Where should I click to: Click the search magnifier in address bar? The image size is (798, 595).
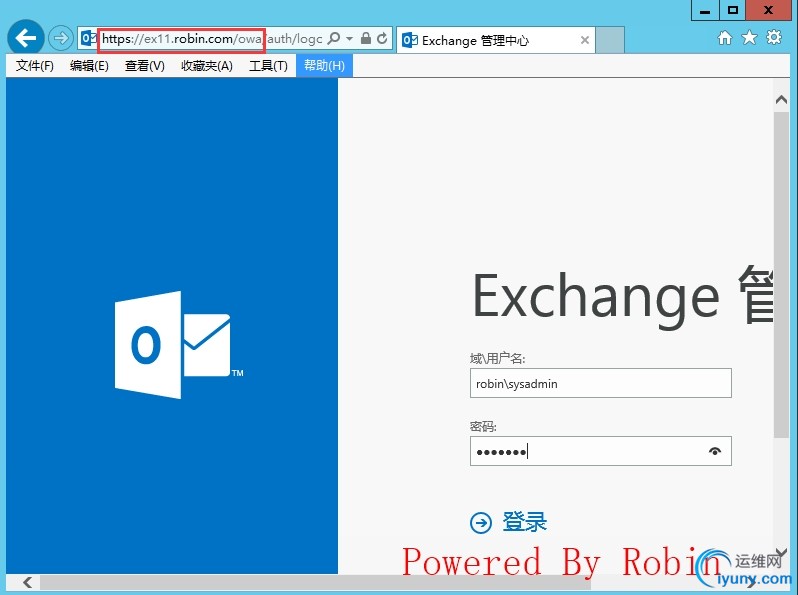click(x=333, y=38)
